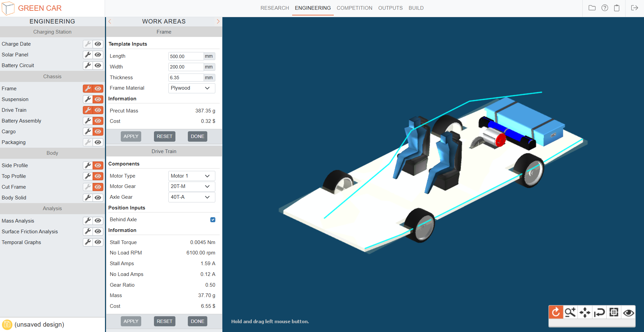Click the fit-to-view frame icon

tap(614, 313)
